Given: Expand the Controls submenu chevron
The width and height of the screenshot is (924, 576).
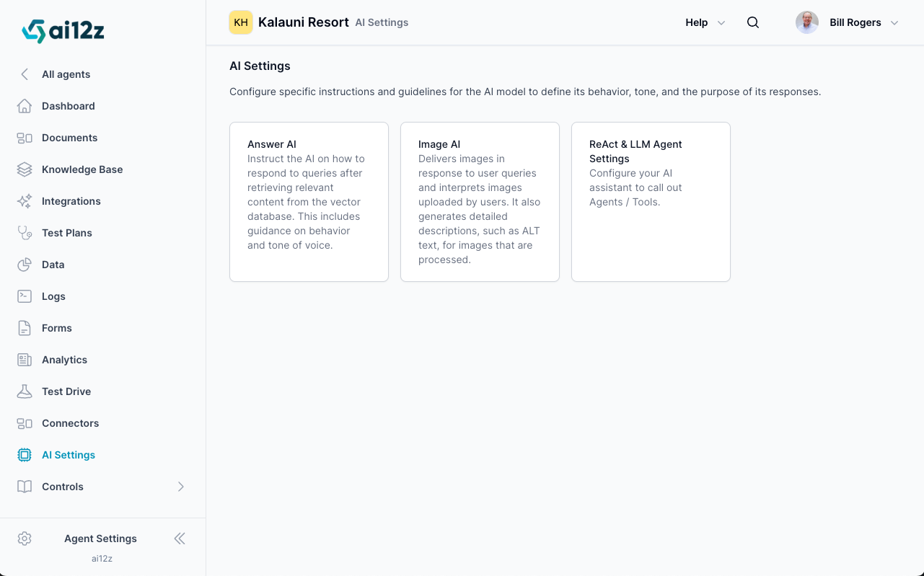Looking at the screenshot, I should pos(181,487).
